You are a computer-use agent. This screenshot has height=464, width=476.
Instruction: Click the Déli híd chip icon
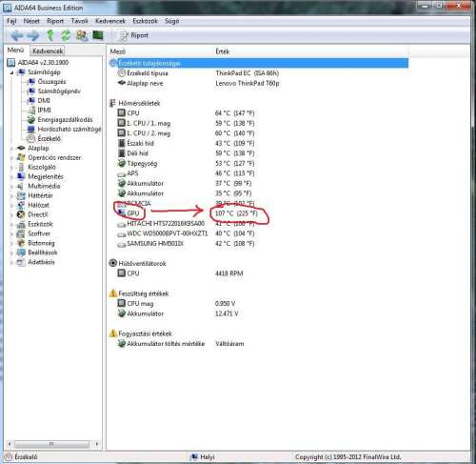[x=121, y=153]
